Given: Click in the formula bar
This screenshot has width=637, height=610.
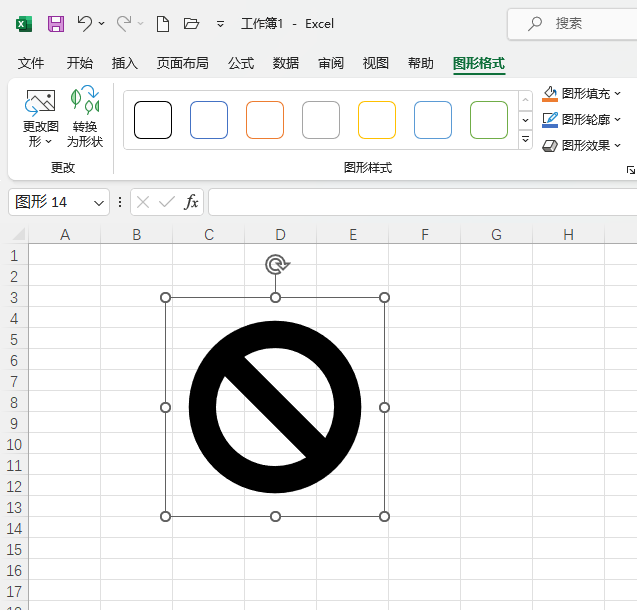Looking at the screenshot, I should pyautogui.click(x=422, y=202).
